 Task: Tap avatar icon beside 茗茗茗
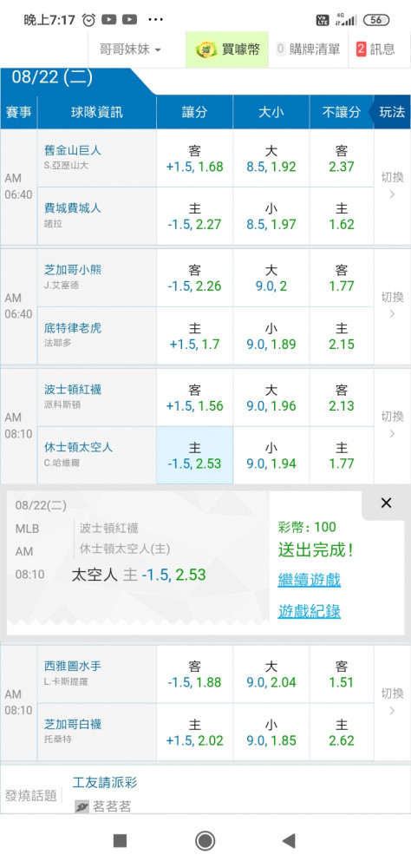pyautogui.click(x=82, y=807)
